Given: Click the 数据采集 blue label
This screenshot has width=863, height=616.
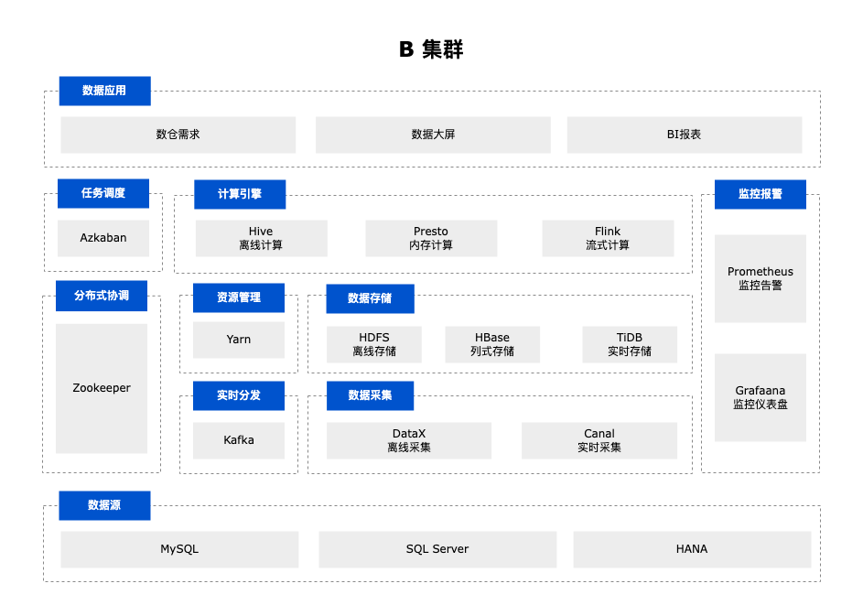Looking at the screenshot, I should [370, 395].
